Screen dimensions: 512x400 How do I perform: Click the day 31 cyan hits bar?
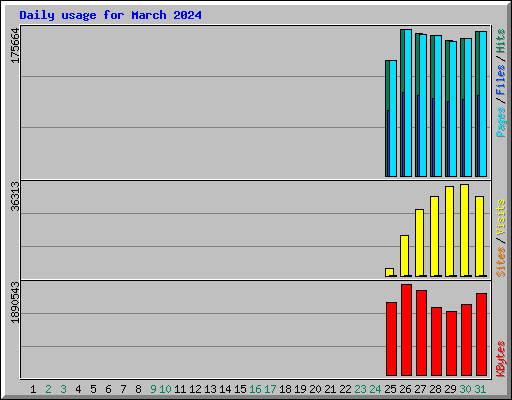pos(483,104)
